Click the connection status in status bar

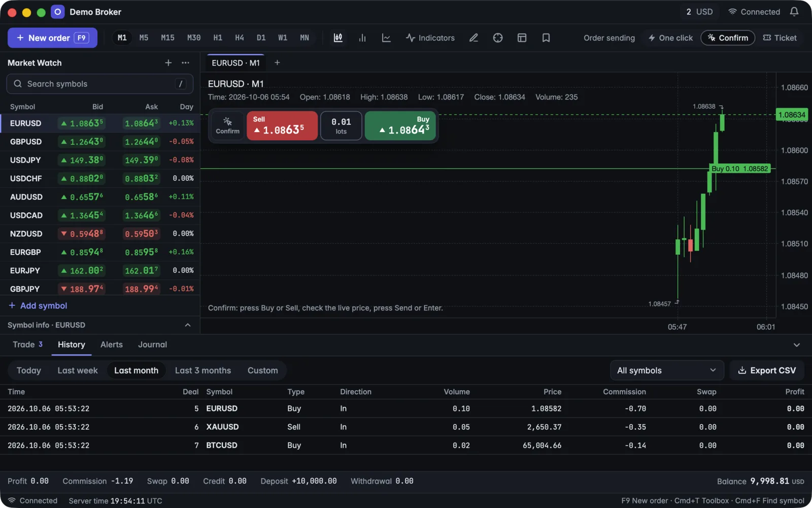pos(32,501)
